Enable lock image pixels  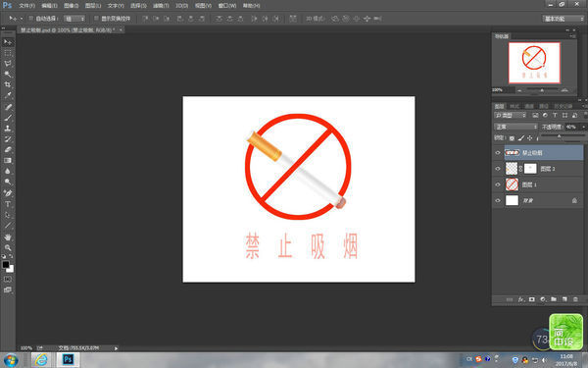[x=521, y=138]
